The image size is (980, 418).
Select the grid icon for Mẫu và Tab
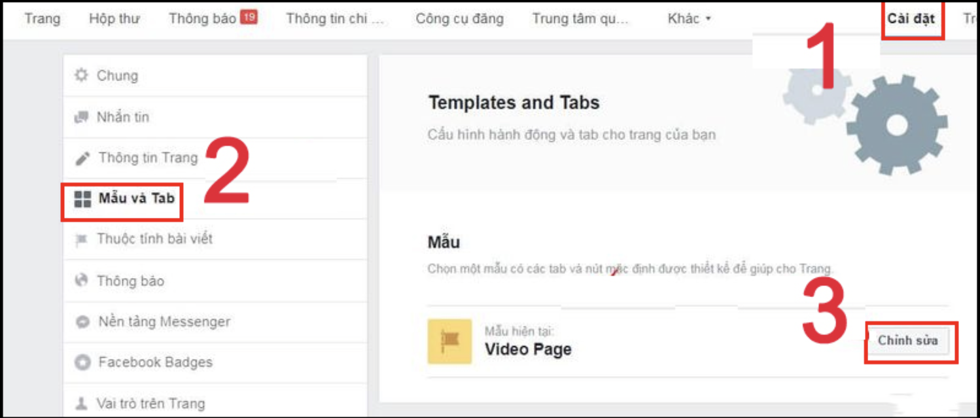click(81, 200)
